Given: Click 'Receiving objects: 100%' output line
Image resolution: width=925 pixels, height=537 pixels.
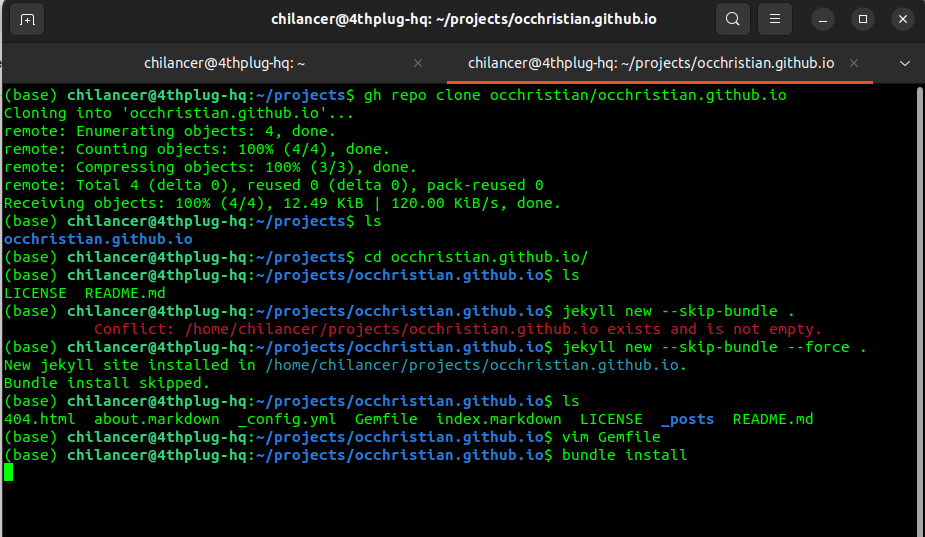Looking at the screenshot, I should click(283, 203).
